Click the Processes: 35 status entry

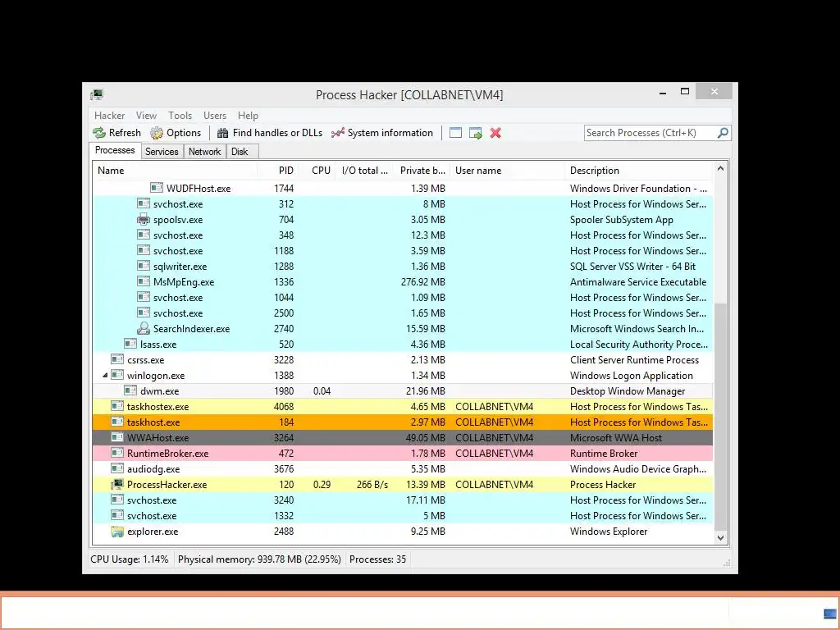[x=377, y=559]
